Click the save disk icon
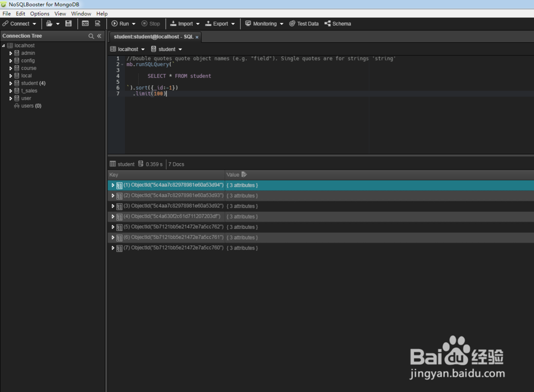 pos(68,23)
